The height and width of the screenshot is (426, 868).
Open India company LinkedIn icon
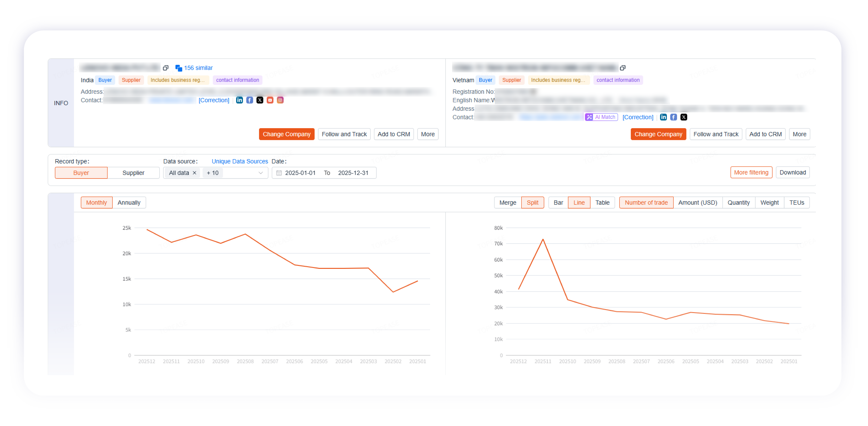[239, 100]
